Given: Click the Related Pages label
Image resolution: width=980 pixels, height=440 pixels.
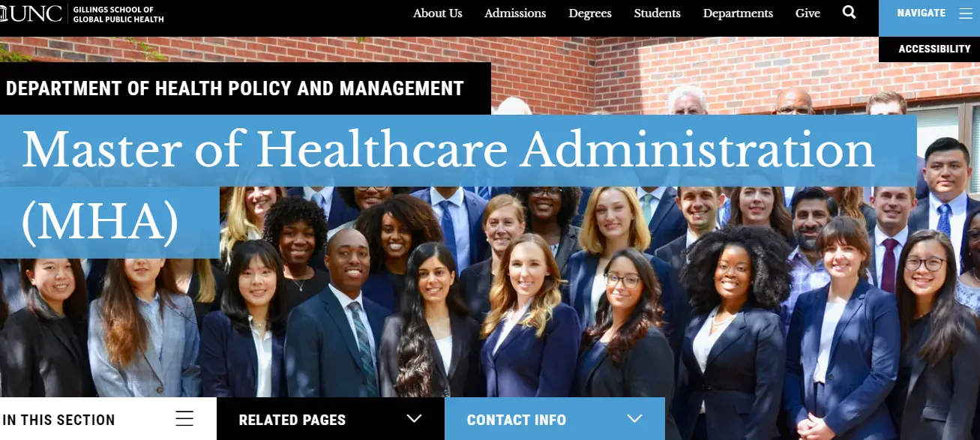Looking at the screenshot, I should 292,420.
